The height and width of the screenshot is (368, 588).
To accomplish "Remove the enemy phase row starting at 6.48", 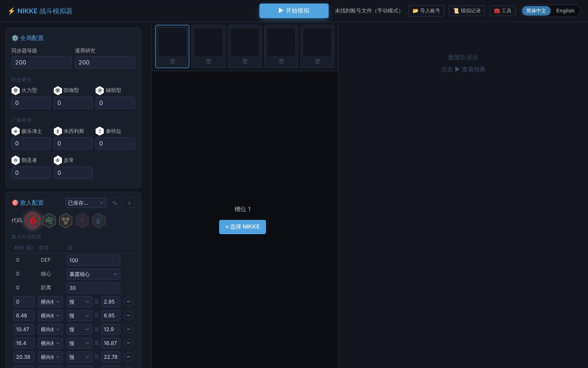I will [129, 316].
